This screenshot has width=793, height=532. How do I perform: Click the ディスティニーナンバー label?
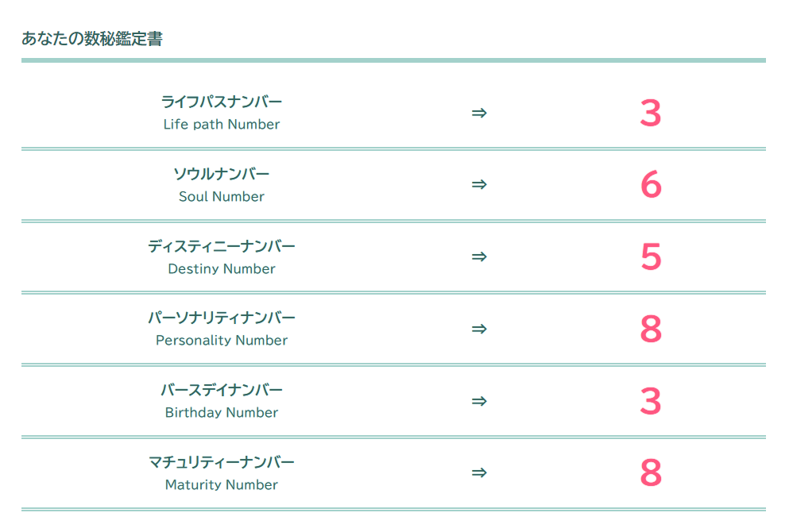(x=222, y=246)
